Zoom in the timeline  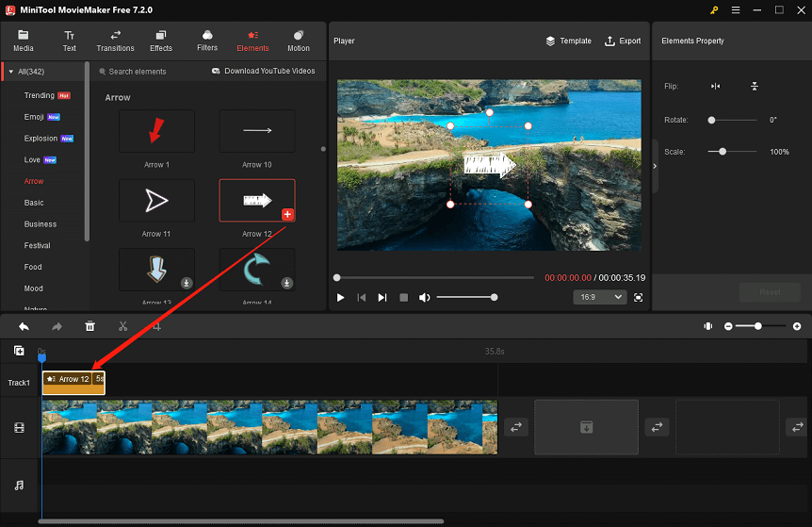[x=797, y=326]
